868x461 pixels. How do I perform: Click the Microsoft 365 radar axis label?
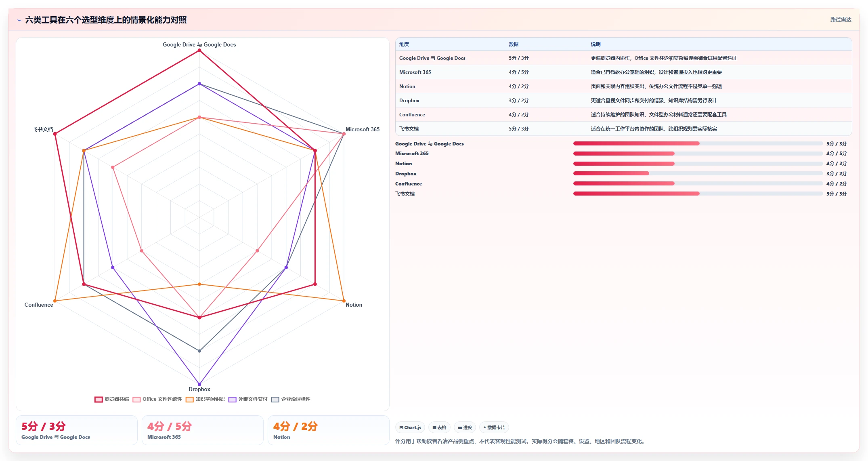point(363,129)
